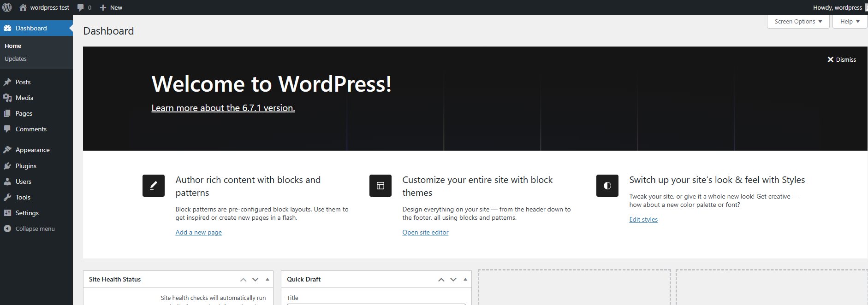Toggle Site Health Status panel collapse

pyautogui.click(x=267, y=279)
